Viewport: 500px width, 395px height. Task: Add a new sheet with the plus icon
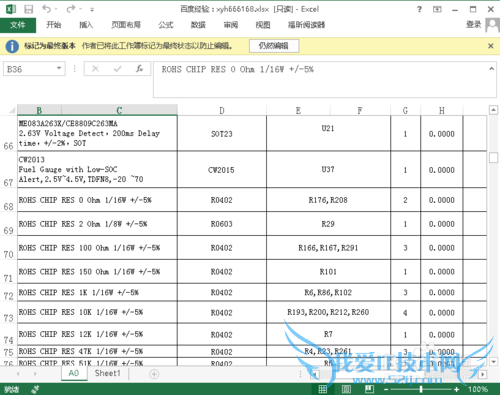click(x=154, y=374)
